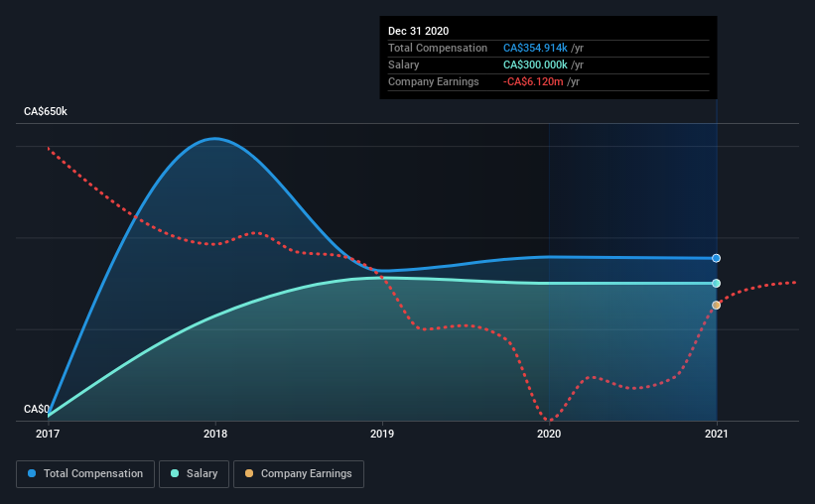Click the 'Company Earnings' tooltip row label
815x504 pixels.
[x=434, y=81]
